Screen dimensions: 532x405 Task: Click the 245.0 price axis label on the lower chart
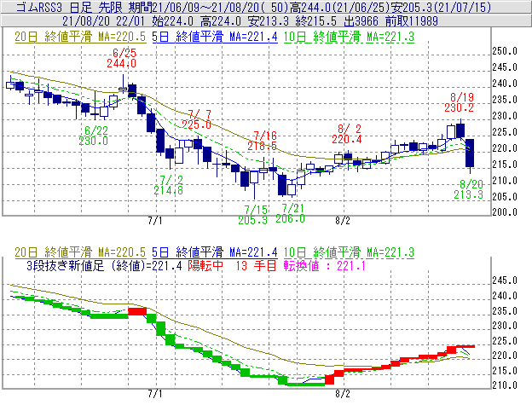click(505, 281)
